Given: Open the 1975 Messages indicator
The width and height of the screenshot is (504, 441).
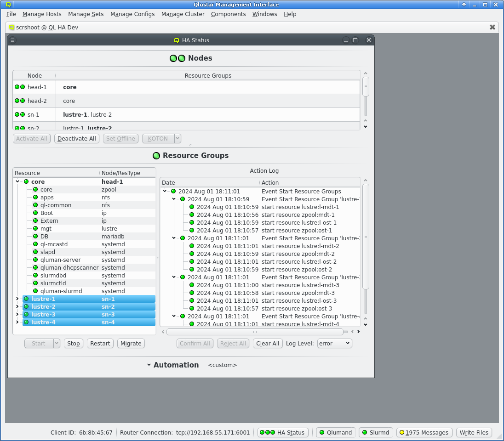Looking at the screenshot, I should coord(424,432).
